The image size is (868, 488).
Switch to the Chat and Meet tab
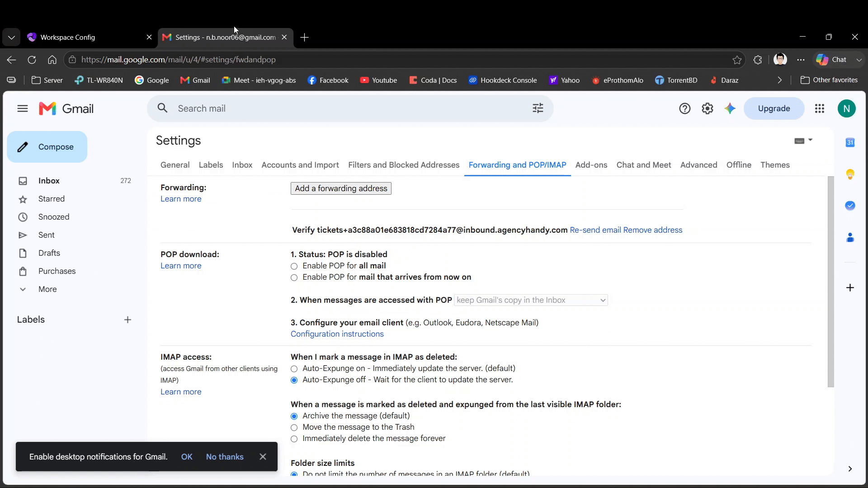click(644, 165)
